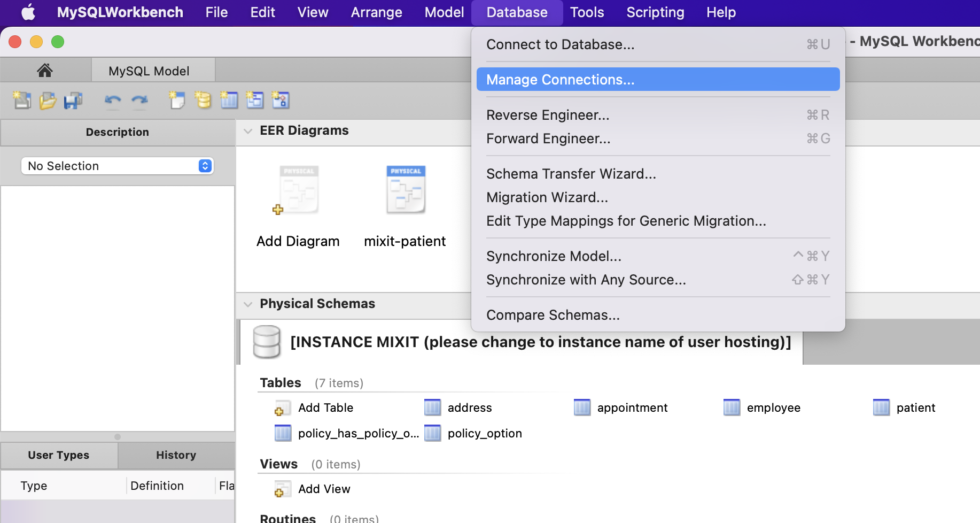The height and width of the screenshot is (523, 980).
Task: Choose Forward Engineer... menu item
Action: coord(658,139)
